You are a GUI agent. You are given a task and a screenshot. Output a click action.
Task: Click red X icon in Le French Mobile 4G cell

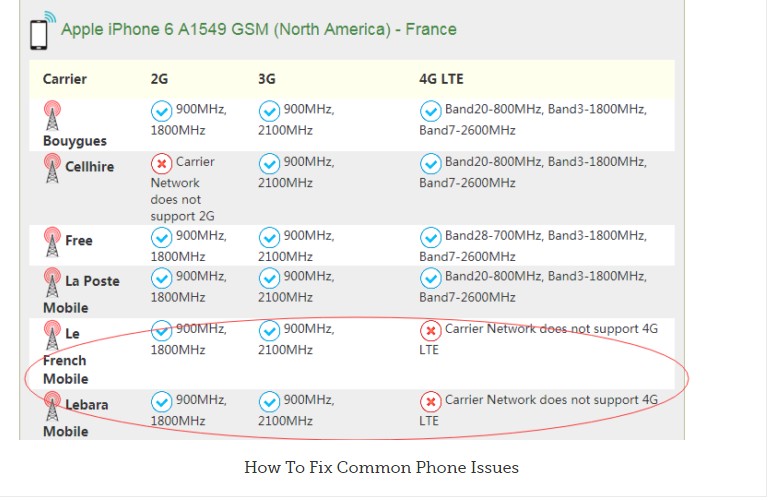pyautogui.click(x=430, y=331)
